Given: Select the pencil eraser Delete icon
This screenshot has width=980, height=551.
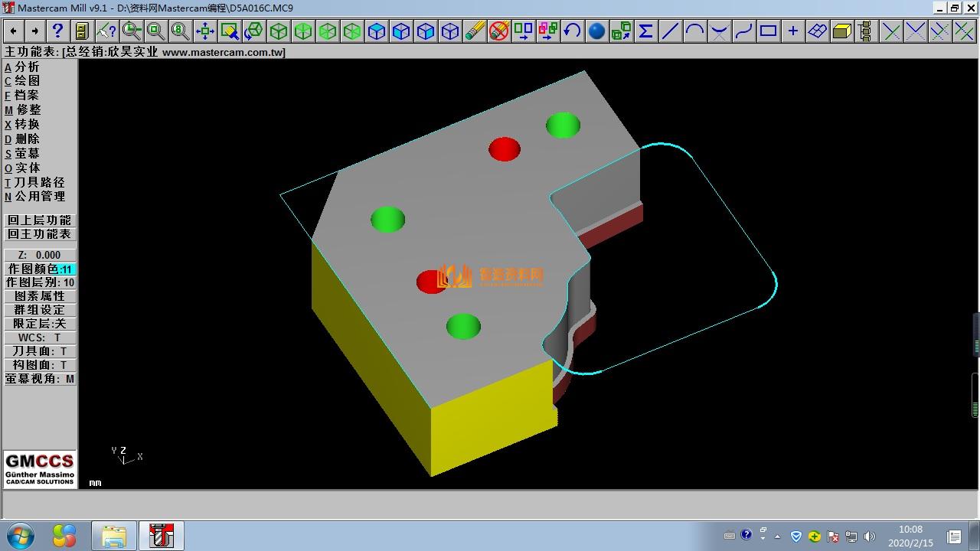Looking at the screenshot, I should (x=475, y=31).
